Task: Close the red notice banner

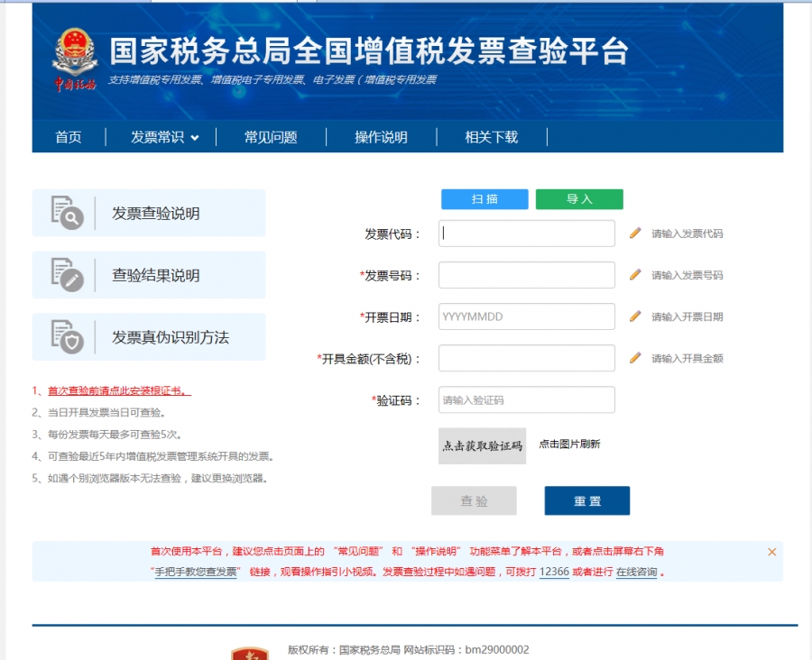Action: pos(771,552)
